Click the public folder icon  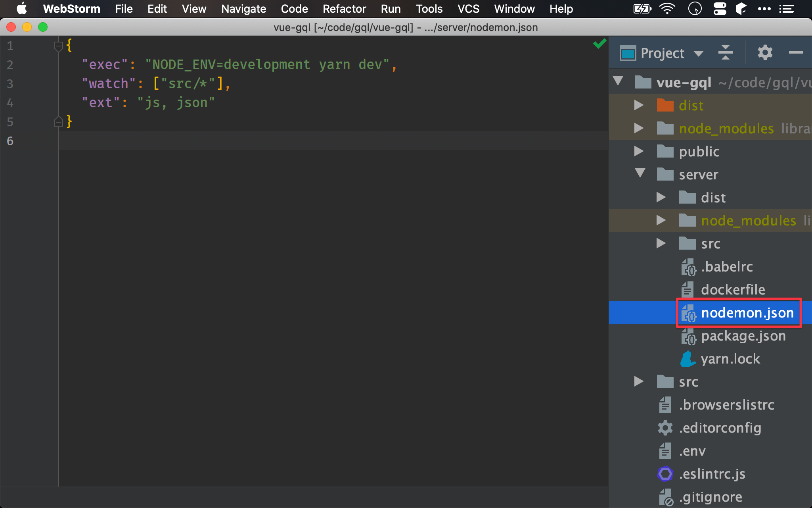pyautogui.click(x=665, y=151)
